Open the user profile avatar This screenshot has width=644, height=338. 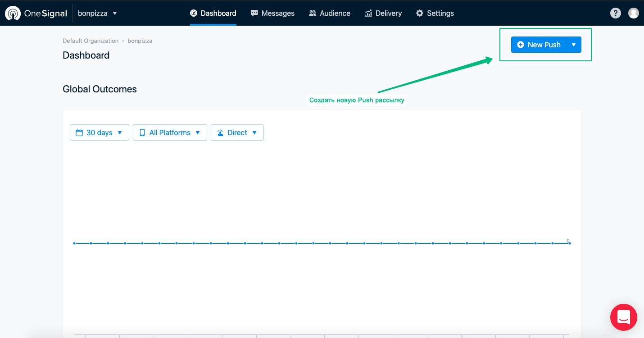click(633, 13)
